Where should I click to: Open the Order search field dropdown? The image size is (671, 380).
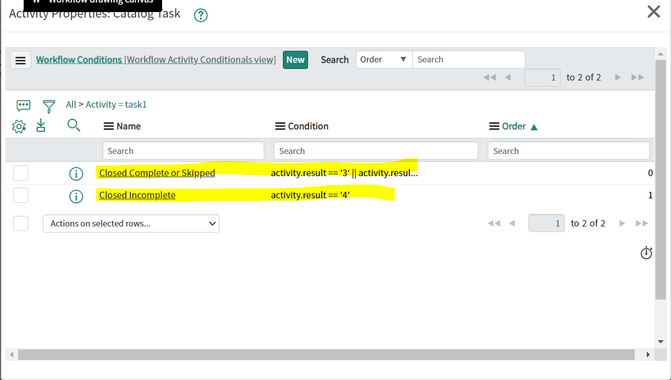[x=384, y=59]
